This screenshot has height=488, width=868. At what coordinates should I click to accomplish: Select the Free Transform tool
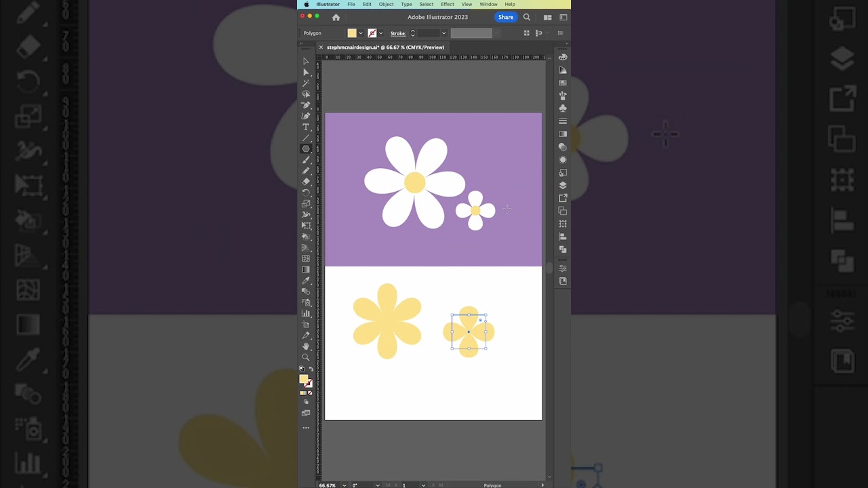(306, 225)
